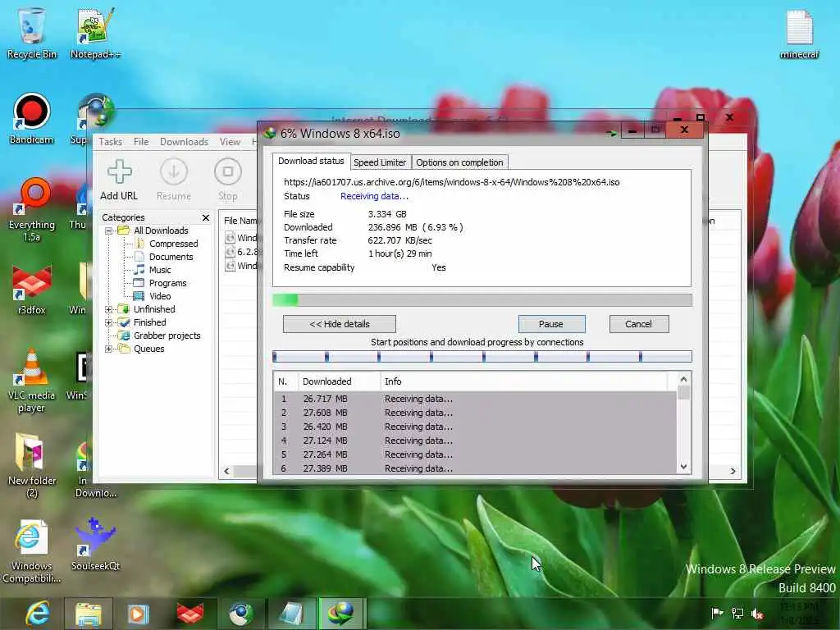840x630 pixels.
Task: Expand the Unfinished tree node
Action: [x=109, y=309]
